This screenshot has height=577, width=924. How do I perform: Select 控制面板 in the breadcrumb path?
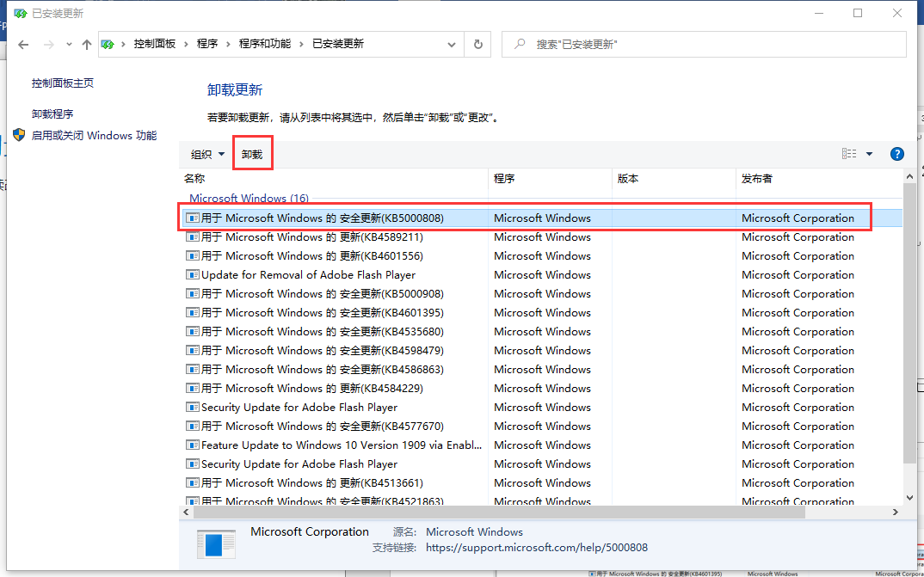154,44
